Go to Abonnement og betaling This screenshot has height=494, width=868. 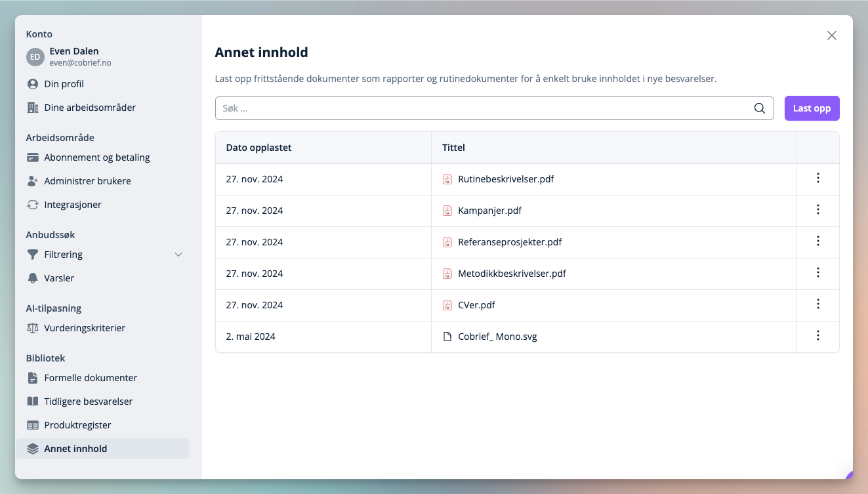(x=97, y=157)
